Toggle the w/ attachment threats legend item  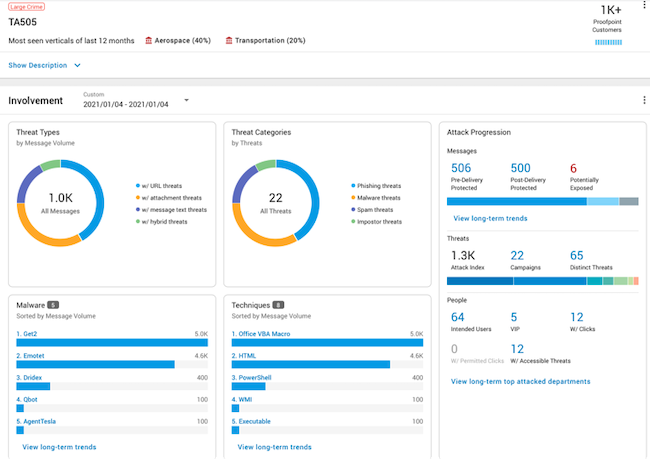(171, 198)
